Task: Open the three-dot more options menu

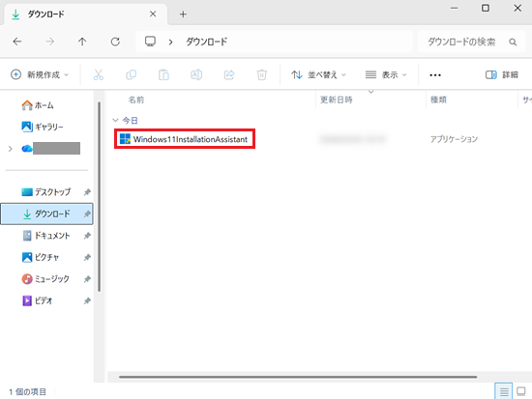Action: (435, 75)
